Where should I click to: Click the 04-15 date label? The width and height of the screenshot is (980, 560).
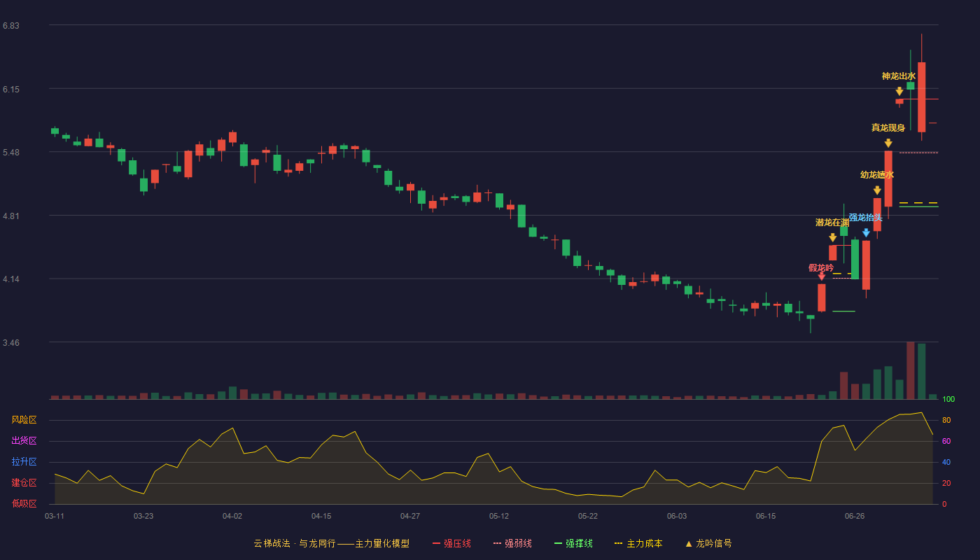(321, 516)
